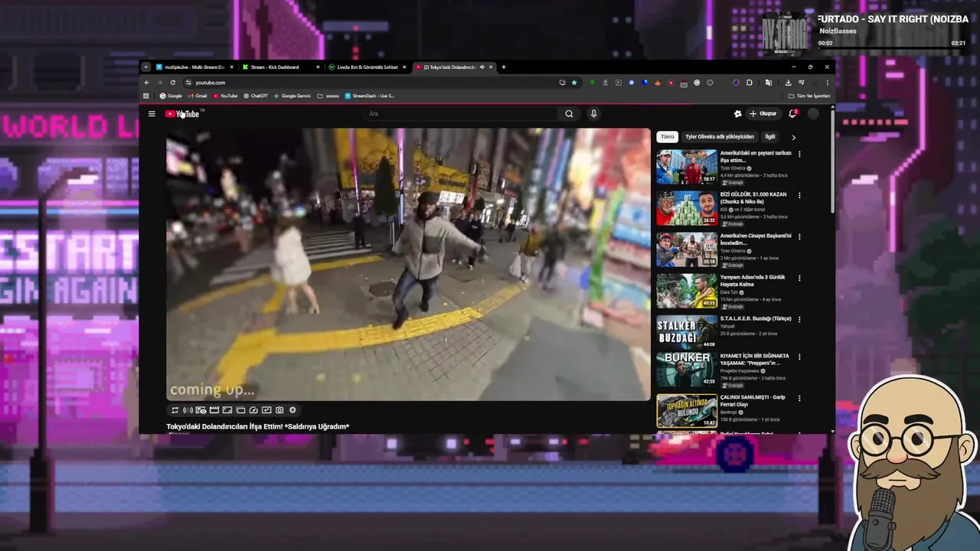Open the YouTube hamburger guide menu
The height and width of the screenshot is (551, 980).
[x=152, y=114]
